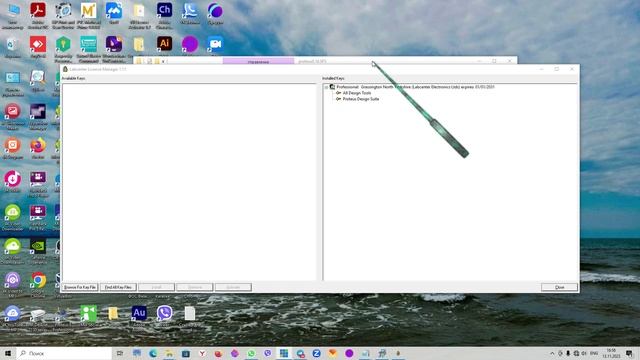Close the background Explorer window

509,61
